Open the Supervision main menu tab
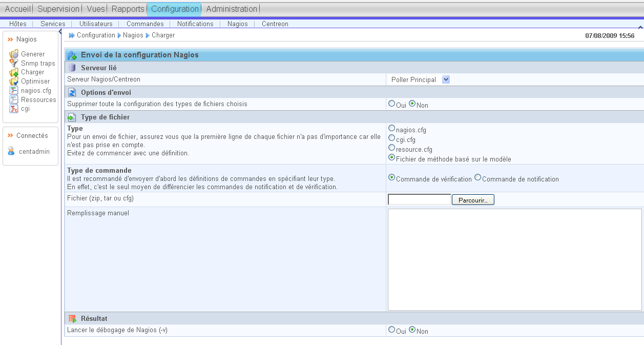Screen dimensions: 644x345 click(58, 9)
